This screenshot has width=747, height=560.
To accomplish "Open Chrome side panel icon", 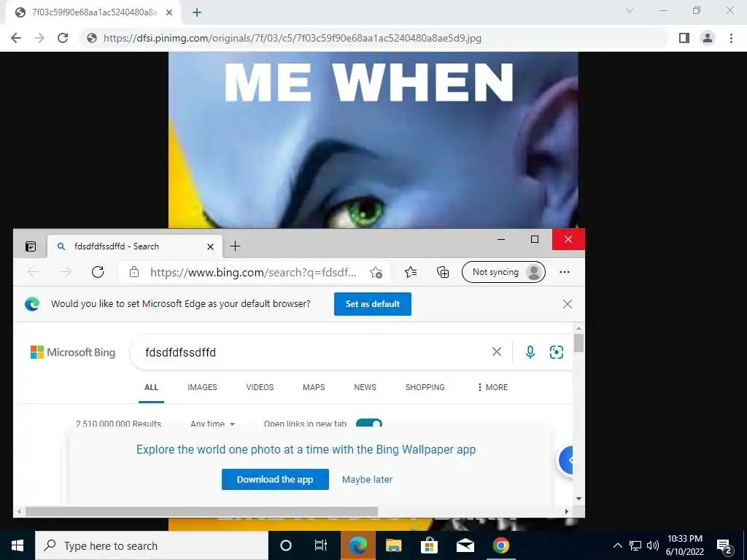I will [x=684, y=38].
